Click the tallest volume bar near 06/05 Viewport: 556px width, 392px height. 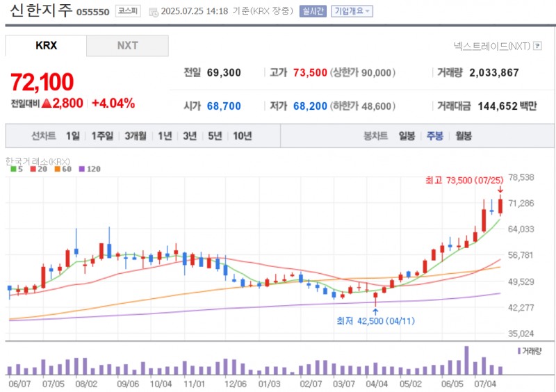(466, 361)
